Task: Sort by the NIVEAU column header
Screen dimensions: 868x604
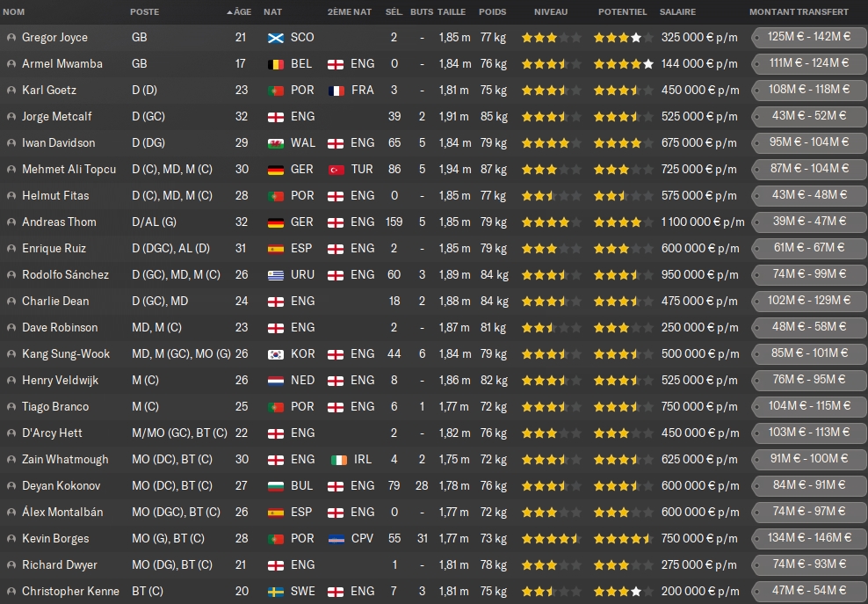Action: pyautogui.click(x=551, y=11)
